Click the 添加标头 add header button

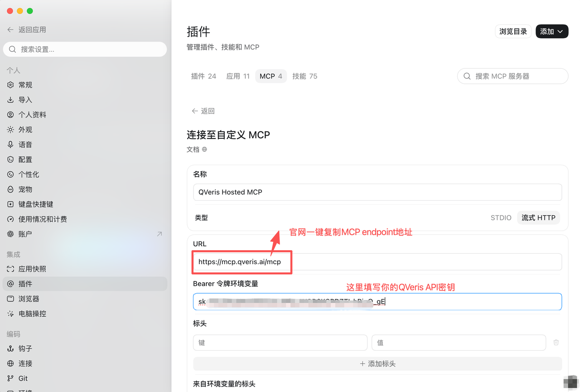pos(377,363)
